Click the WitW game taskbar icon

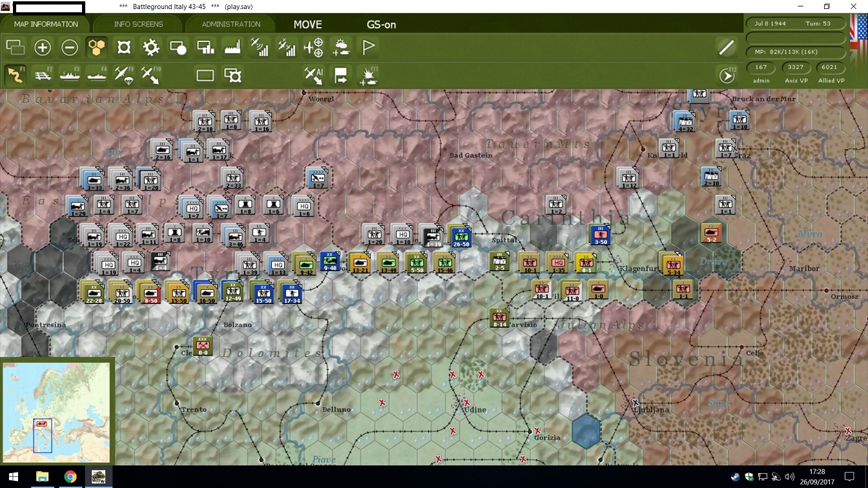coord(99,477)
